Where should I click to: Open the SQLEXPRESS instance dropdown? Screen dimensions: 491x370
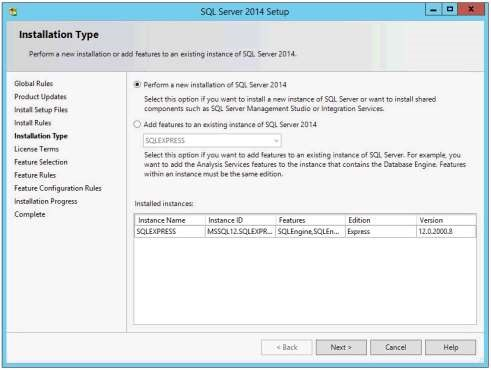[212, 141]
